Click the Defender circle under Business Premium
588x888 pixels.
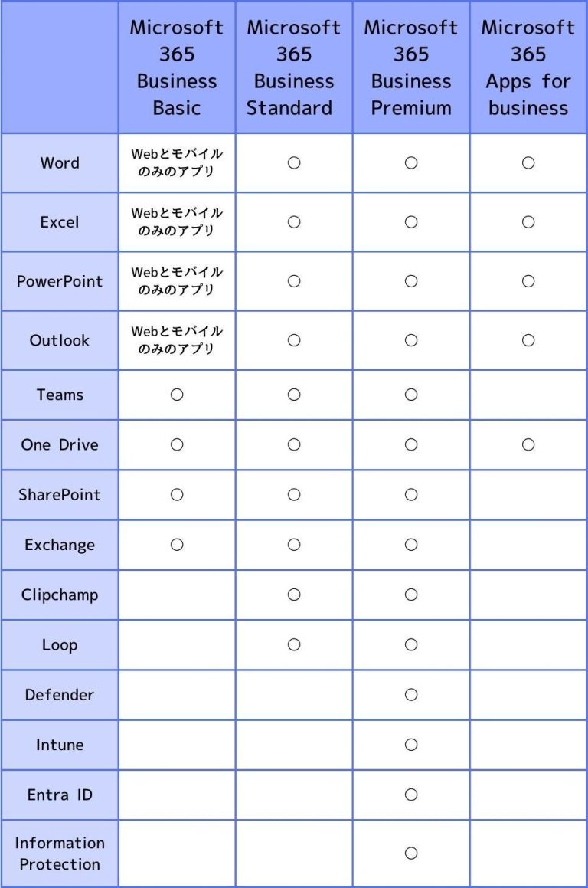coord(411,695)
